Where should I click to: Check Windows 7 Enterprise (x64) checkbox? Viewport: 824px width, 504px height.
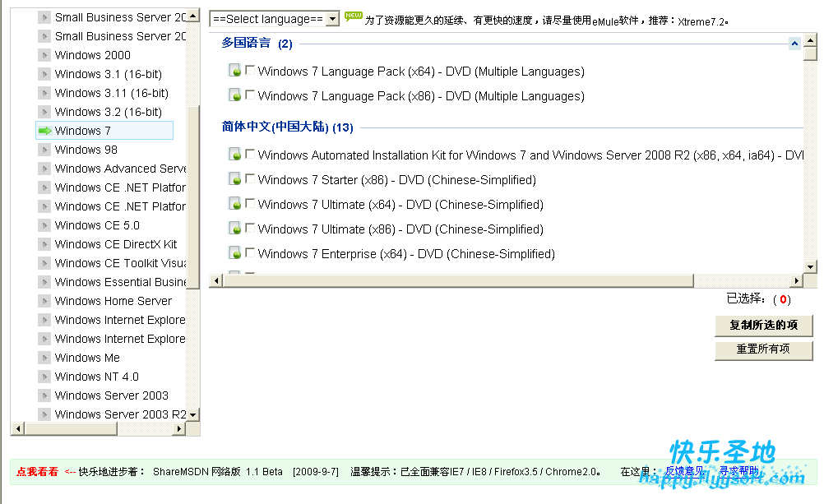tap(250, 252)
